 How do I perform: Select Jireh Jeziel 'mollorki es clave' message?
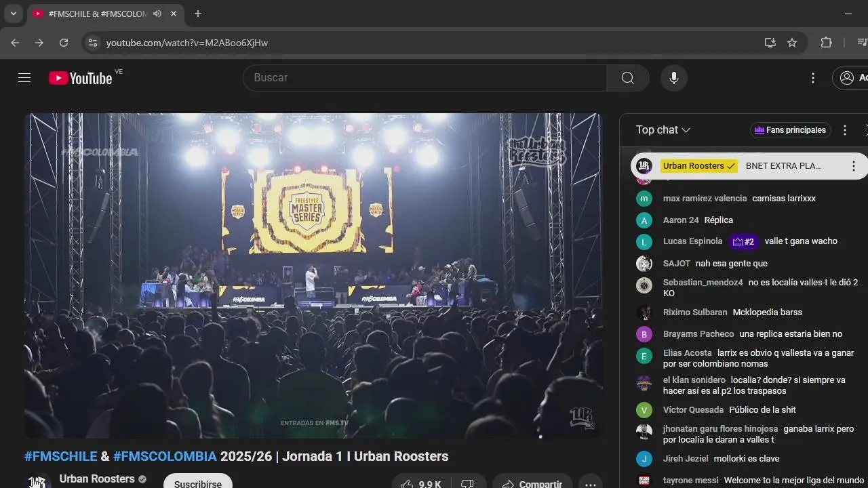coord(744,459)
